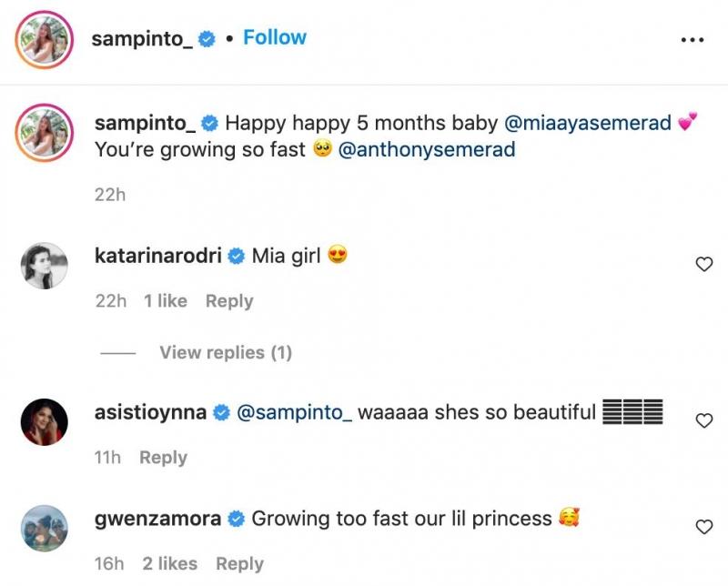
Task: View gwenzamora's profile picture
Action: pyautogui.click(x=44, y=528)
